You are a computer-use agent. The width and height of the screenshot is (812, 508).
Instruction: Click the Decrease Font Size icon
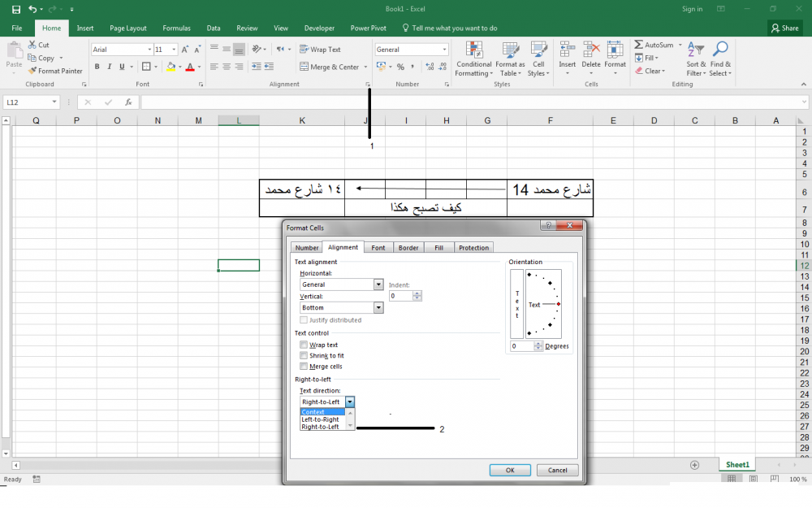coord(197,50)
